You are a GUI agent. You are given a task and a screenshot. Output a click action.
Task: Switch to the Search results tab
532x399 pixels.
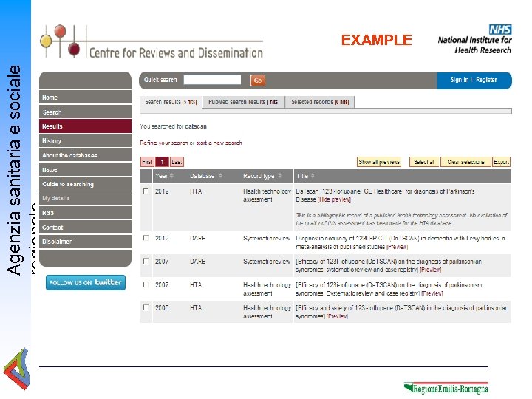(171, 102)
